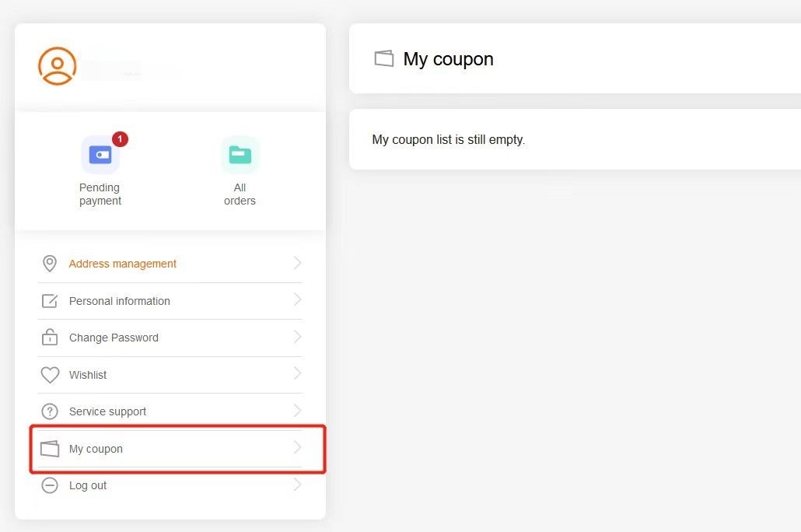Open the Address management link

click(123, 264)
